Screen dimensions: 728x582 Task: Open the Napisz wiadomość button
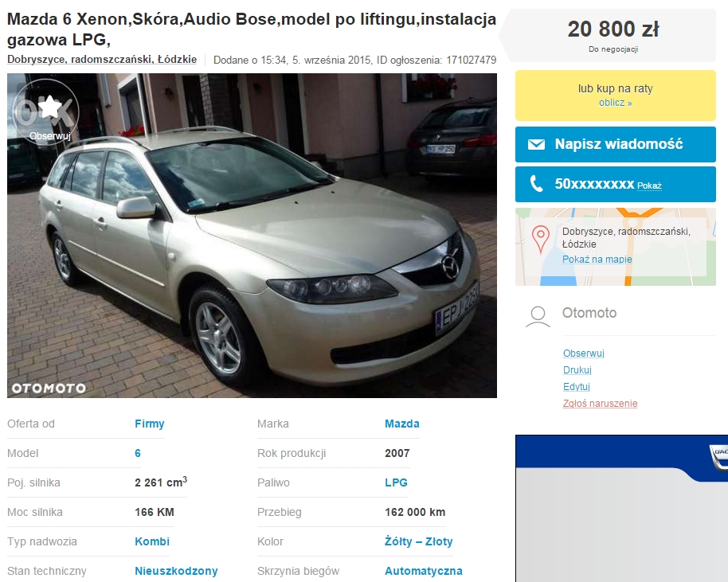615,144
